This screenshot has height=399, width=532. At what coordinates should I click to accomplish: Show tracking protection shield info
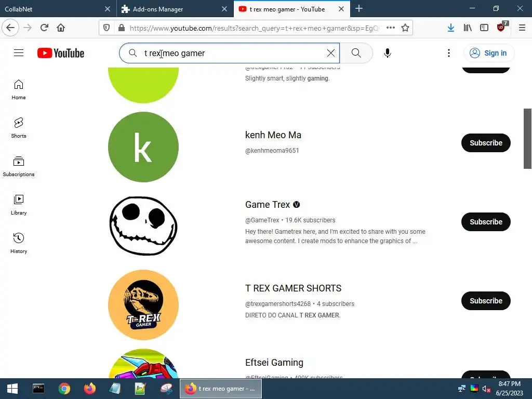(107, 28)
